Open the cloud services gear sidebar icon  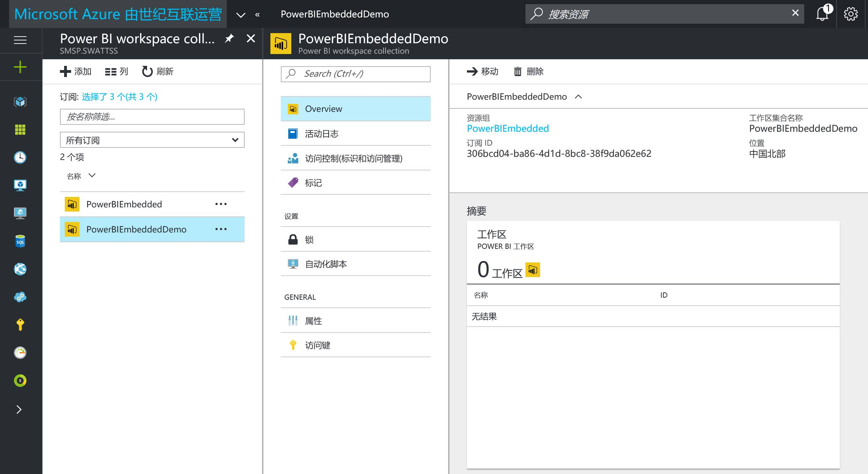click(20, 297)
